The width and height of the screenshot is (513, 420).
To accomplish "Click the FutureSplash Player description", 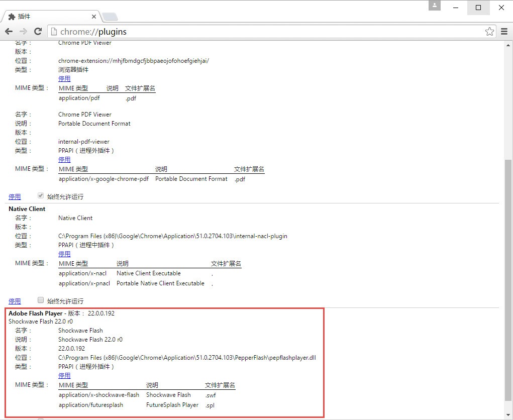I will pos(172,405).
